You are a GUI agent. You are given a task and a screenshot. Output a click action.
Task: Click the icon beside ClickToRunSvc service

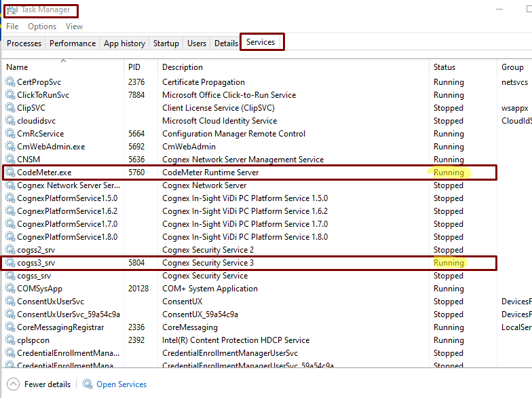coord(9,95)
